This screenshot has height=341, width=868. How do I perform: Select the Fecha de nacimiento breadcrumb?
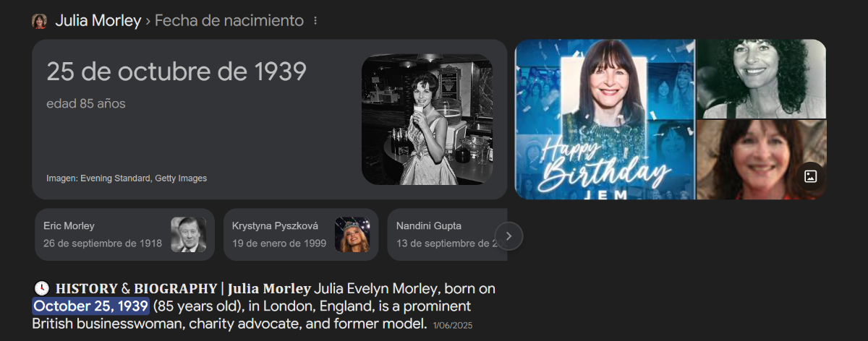[x=229, y=21]
